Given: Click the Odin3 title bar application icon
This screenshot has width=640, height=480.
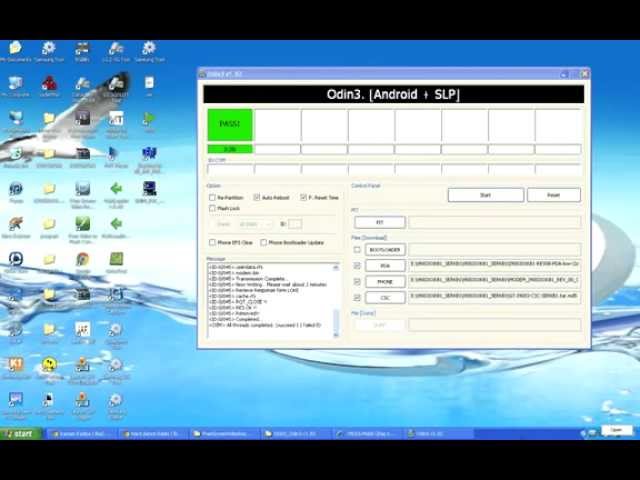Looking at the screenshot, I should point(202,74).
